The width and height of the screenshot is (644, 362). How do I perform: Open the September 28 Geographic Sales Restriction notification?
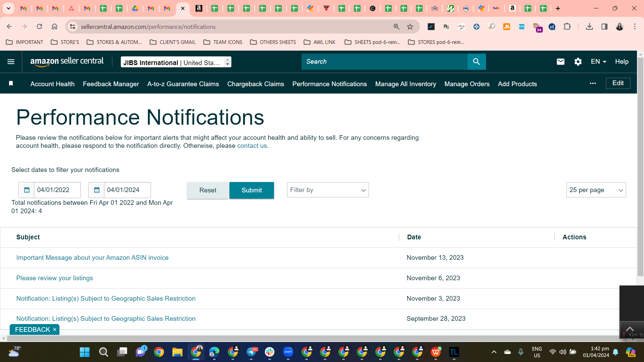106,319
